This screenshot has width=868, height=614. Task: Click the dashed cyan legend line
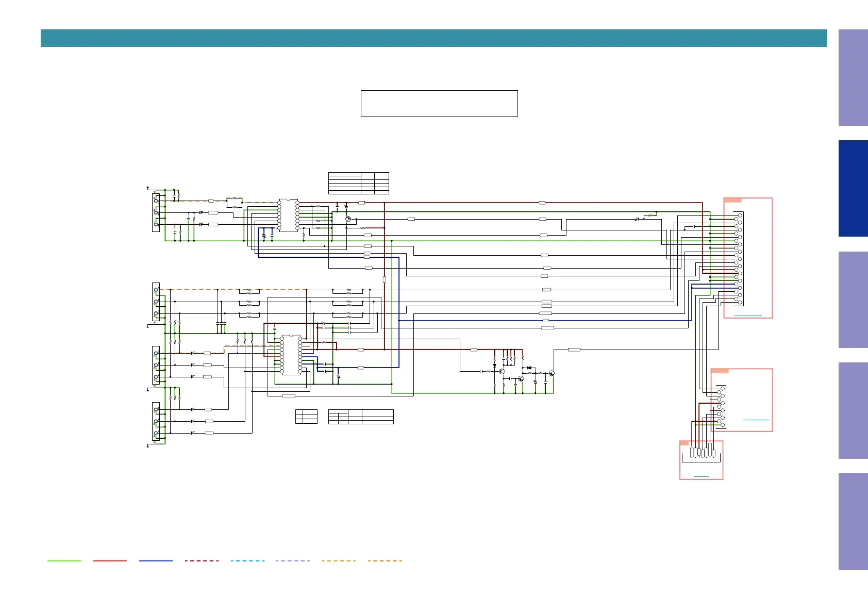coord(247,560)
